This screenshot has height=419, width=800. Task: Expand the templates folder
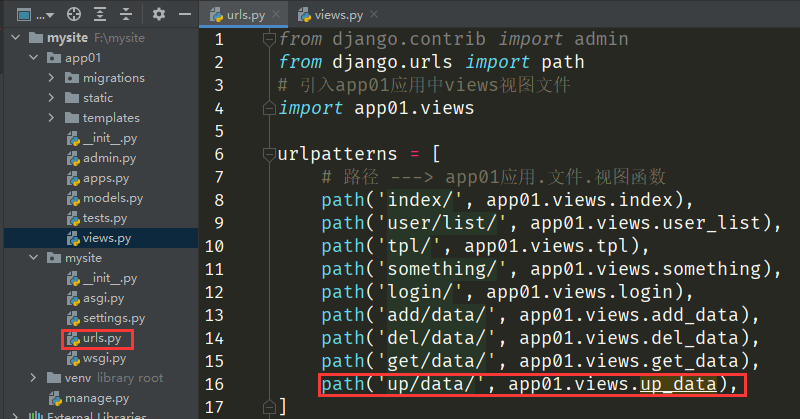(x=54, y=118)
